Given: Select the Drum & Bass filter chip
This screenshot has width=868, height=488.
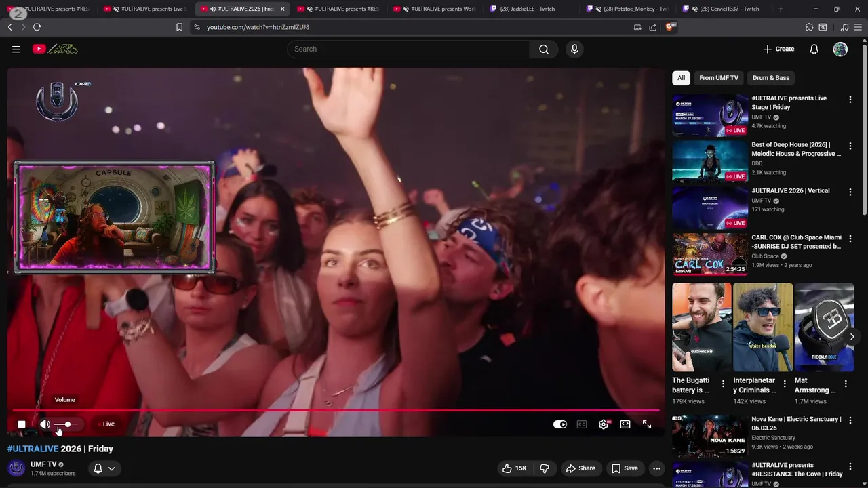Looking at the screenshot, I should tap(771, 78).
